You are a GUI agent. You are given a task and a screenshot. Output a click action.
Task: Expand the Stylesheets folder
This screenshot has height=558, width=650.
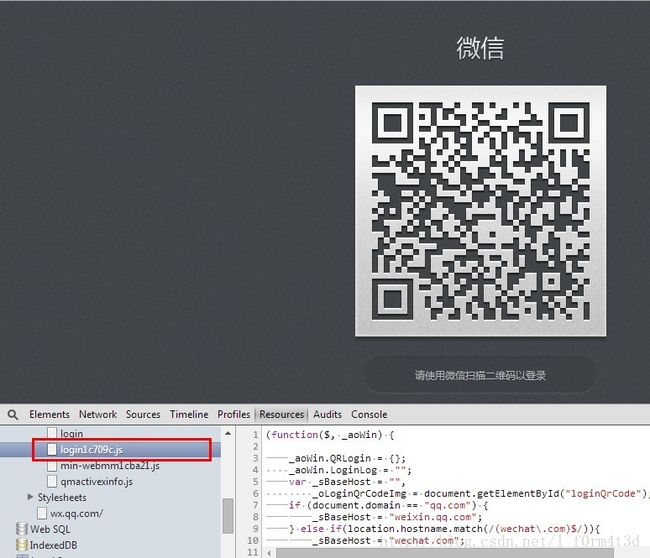(x=30, y=497)
